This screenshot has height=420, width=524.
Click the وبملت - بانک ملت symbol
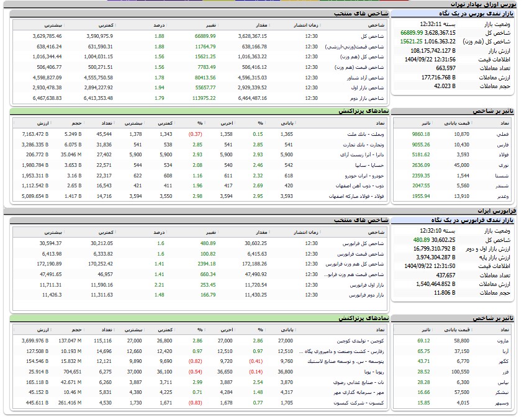coord(366,134)
